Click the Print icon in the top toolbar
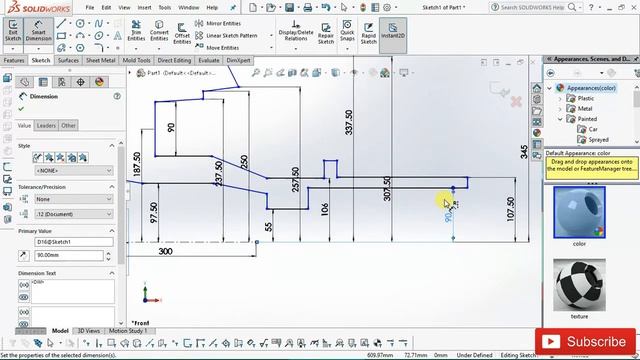 coord(308,7)
